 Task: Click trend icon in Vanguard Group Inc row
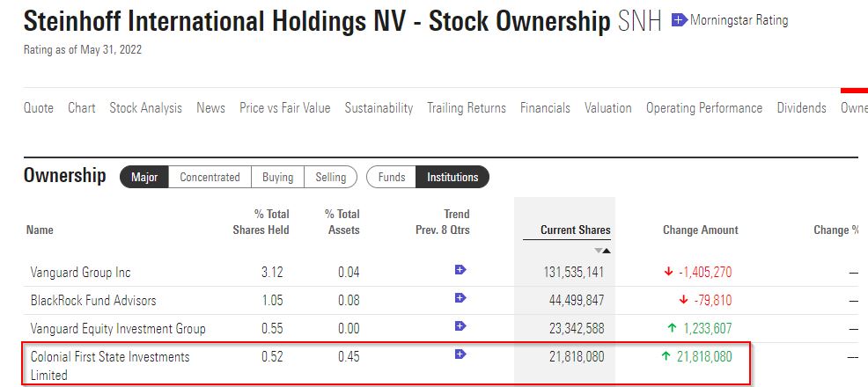pyautogui.click(x=460, y=270)
